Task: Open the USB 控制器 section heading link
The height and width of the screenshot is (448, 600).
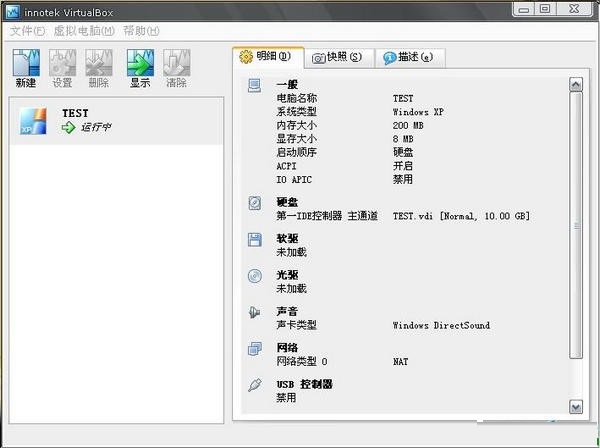Action: (x=305, y=384)
